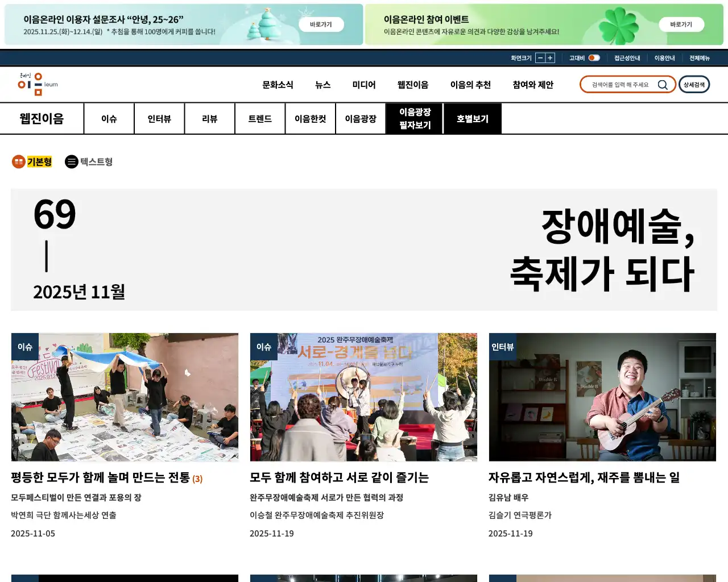Click the ieum site logo
Viewport: 728px width, 582px height.
point(38,84)
